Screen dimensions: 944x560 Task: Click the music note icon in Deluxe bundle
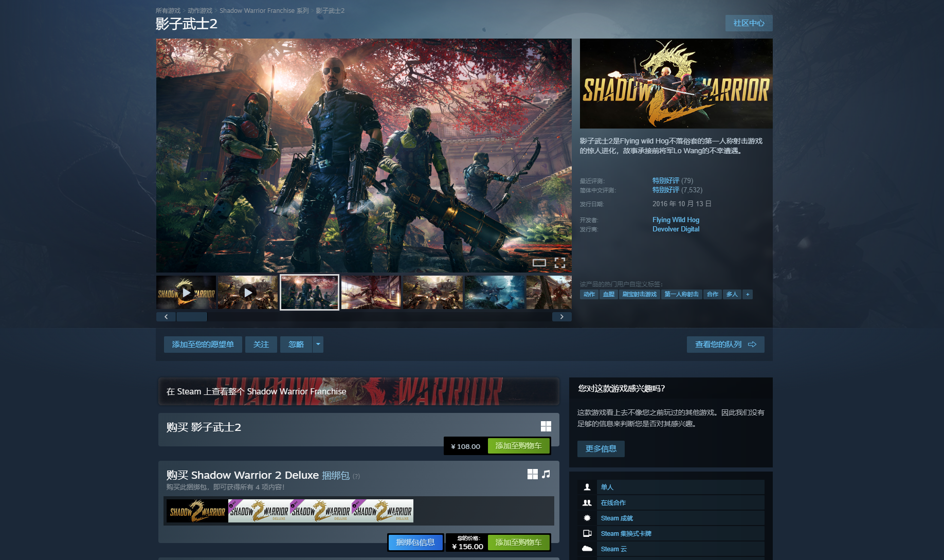[546, 474]
